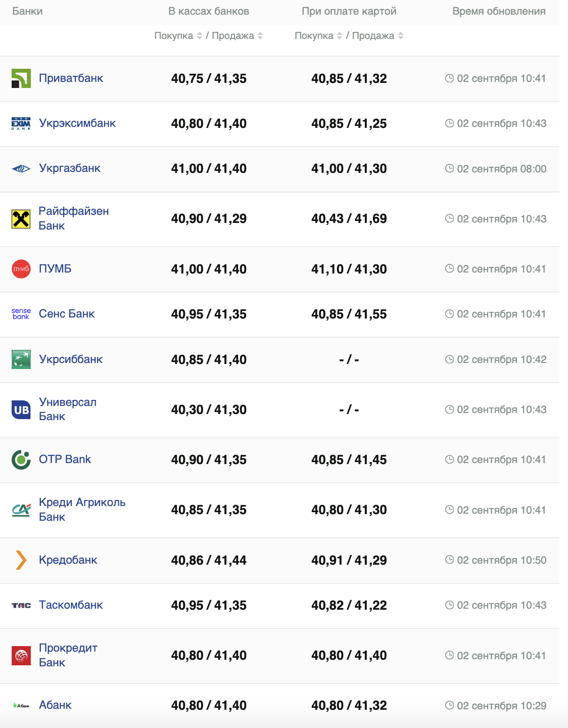Click the Procredit Bank red logo
Viewport: 568px width, 728px height.
point(21,656)
